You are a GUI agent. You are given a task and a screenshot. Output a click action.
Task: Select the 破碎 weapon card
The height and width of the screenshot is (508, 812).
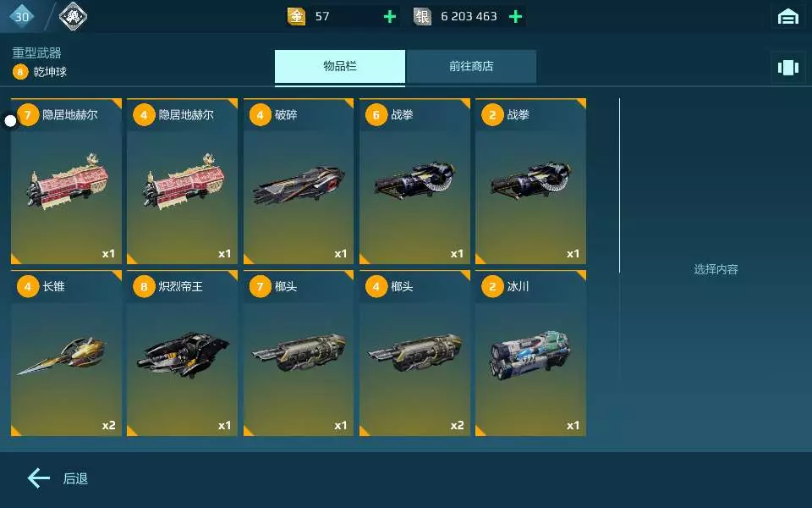coord(299,181)
